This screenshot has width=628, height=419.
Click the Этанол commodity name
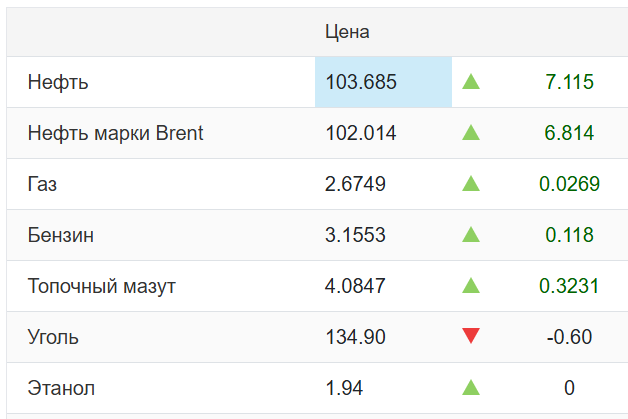click(x=62, y=388)
